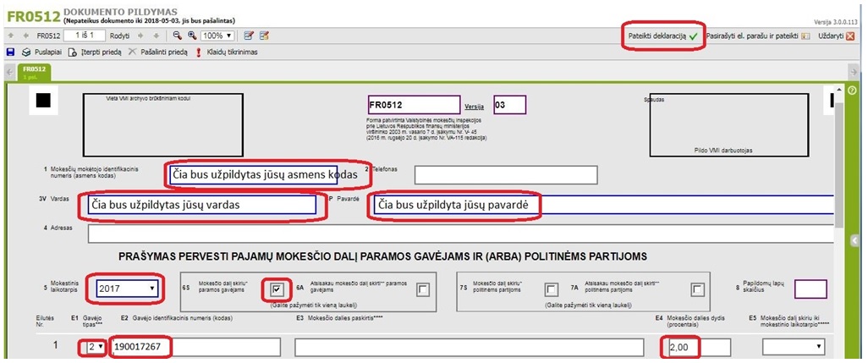The height and width of the screenshot is (363, 868).
Task: Click the help question mark icon
Action: 853,91
